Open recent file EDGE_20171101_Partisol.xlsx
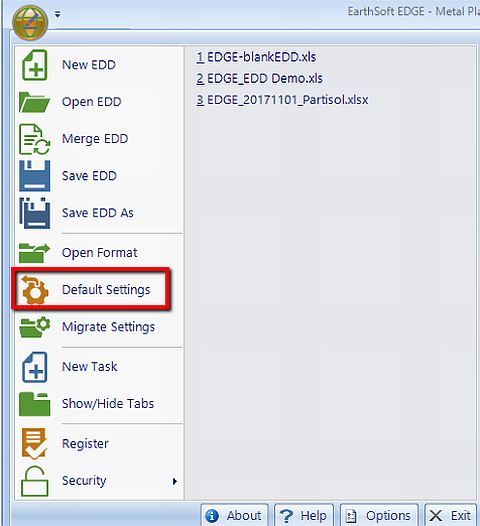 pos(282,100)
